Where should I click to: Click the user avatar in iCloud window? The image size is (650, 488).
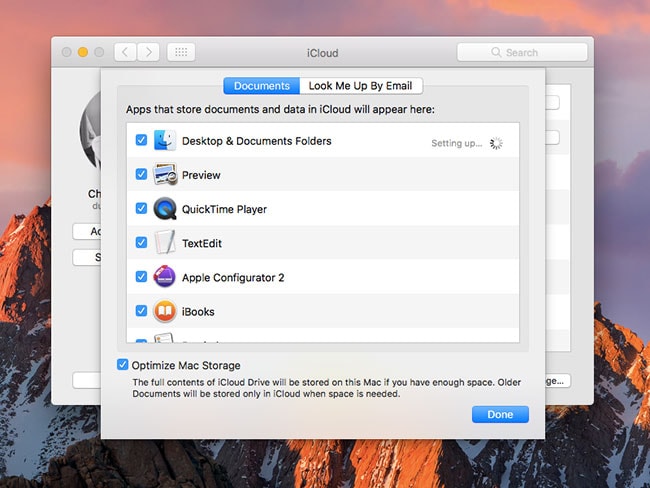pyautogui.click(x=90, y=131)
